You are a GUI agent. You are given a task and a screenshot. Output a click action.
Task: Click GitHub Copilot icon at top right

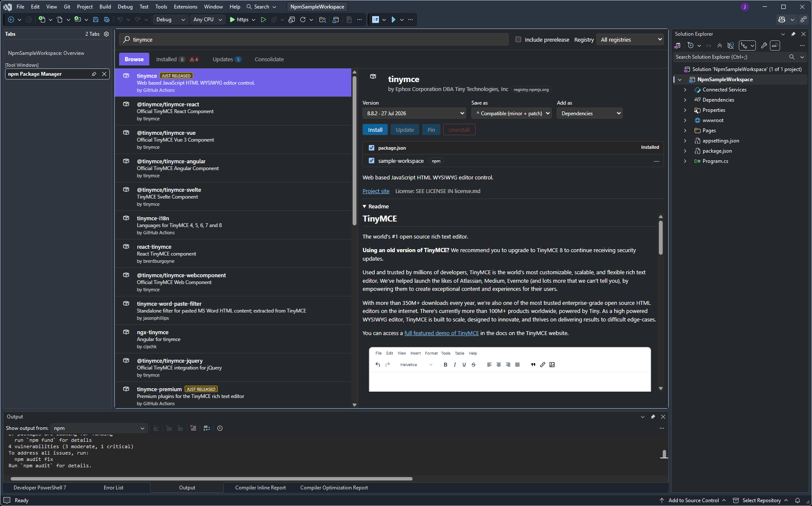click(782, 20)
